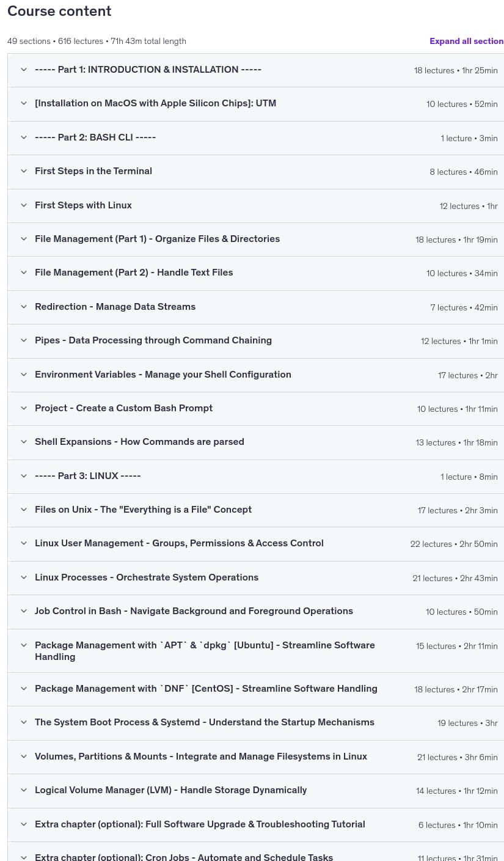This screenshot has height=861, width=504.
Task: Expand Part 1: INTRODUCTION & INSTALLATION section
Action: pyautogui.click(x=255, y=70)
